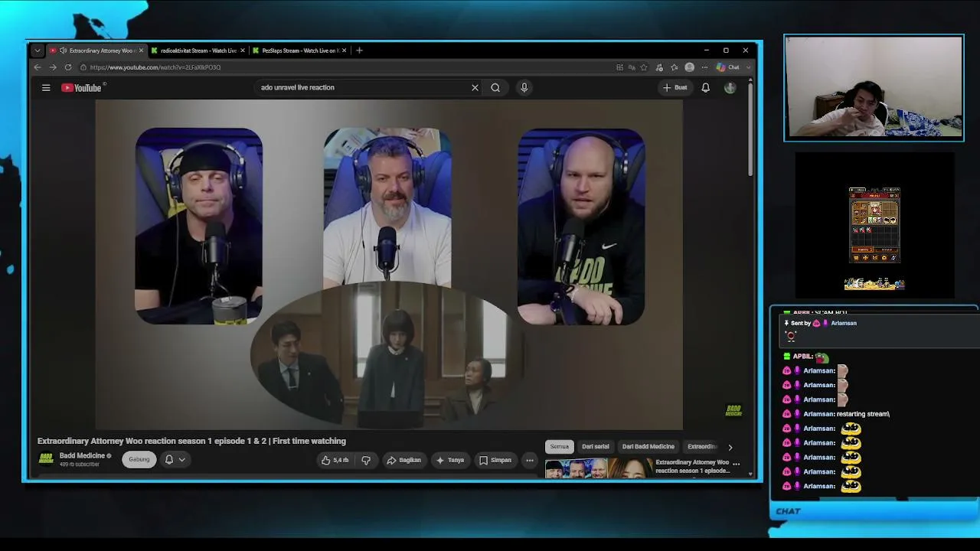Select the Semua filter chip
This screenshot has width=980, height=551.
(560, 447)
